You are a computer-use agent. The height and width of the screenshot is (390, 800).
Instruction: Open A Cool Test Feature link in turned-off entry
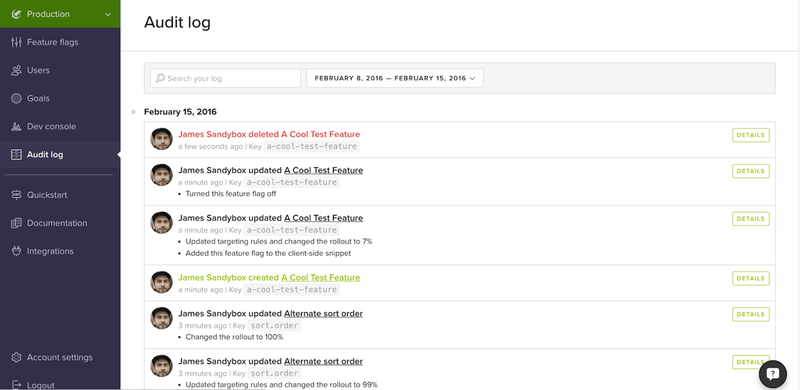click(x=323, y=170)
